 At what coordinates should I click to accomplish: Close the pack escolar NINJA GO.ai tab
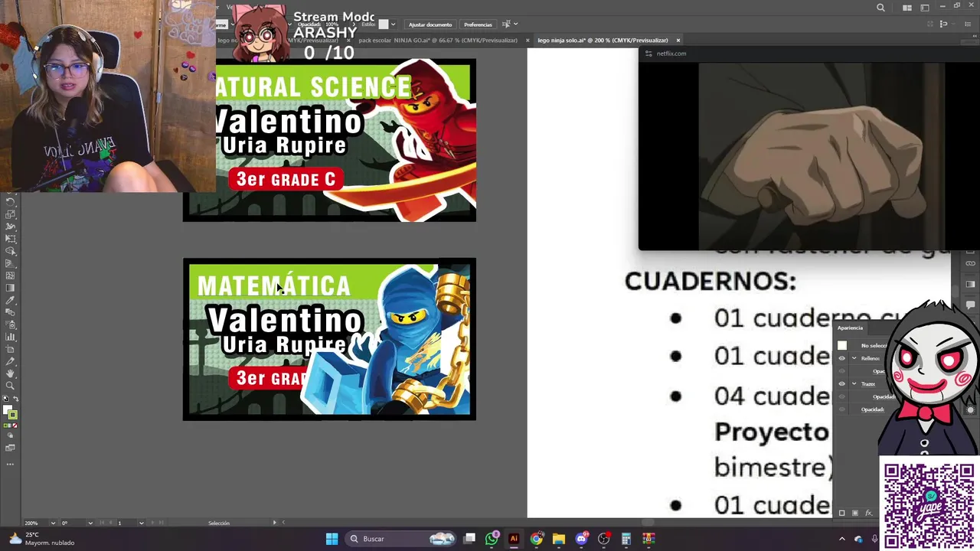(527, 40)
